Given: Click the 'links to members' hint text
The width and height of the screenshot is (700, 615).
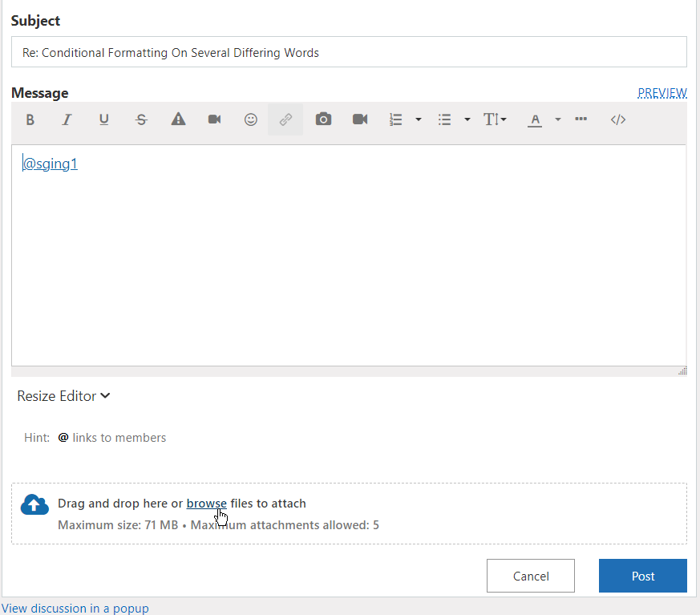Looking at the screenshot, I should [119, 437].
